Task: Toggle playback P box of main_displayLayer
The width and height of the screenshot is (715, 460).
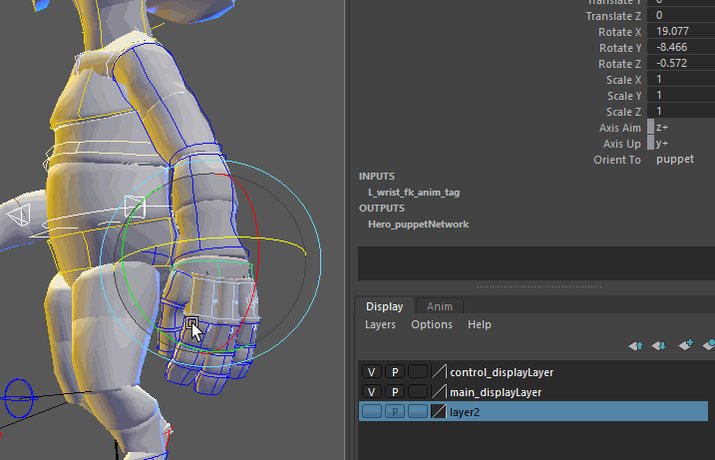Action: [x=395, y=392]
